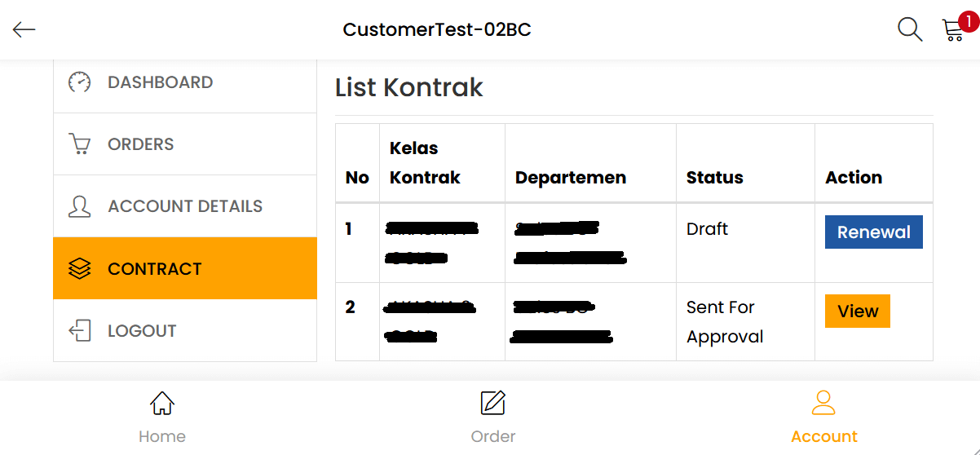Click the Logout exit icon
The width and height of the screenshot is (980, 455).
point(79,330)
